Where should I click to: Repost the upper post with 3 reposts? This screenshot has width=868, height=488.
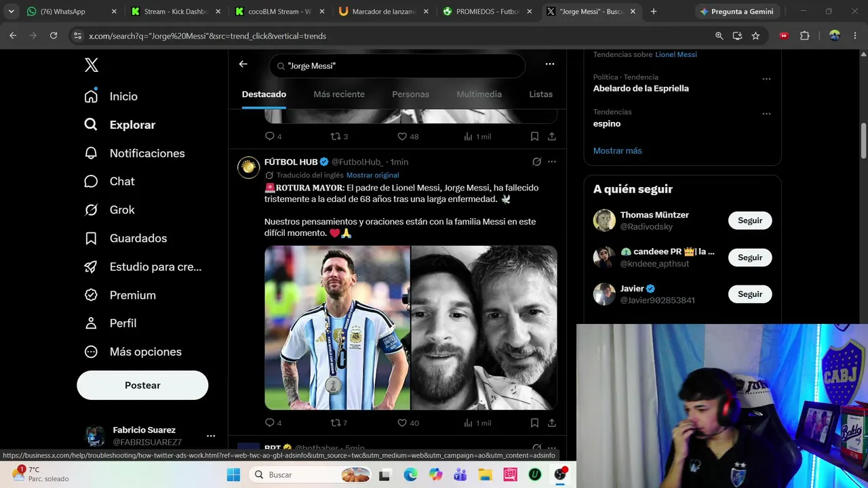pyautogui.click(x=335, y=136)
